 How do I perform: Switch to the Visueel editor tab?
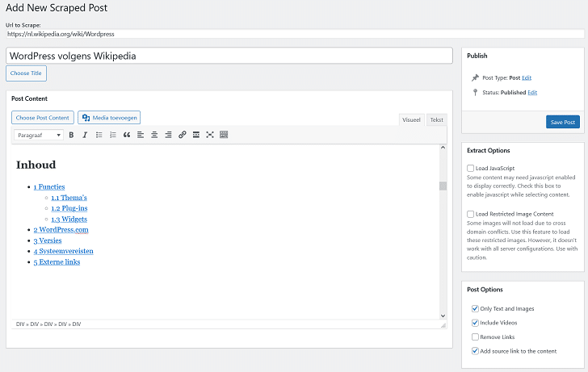(x=411, y=119)
